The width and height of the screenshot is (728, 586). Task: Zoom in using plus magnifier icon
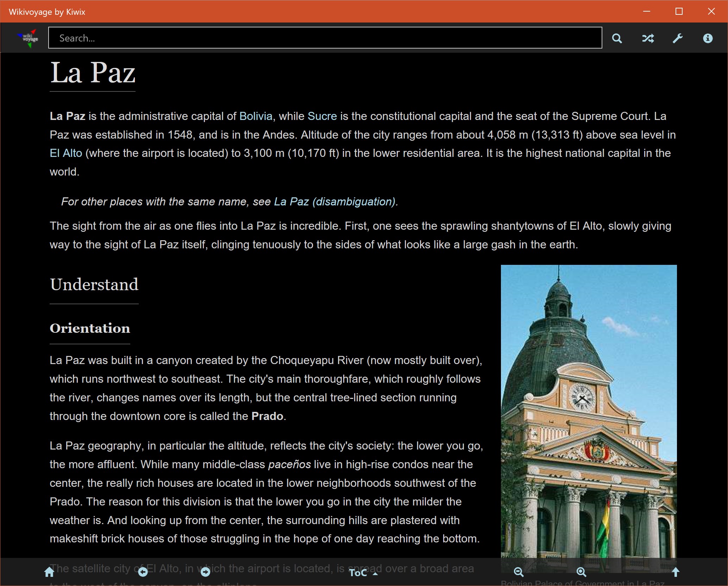[x=581, y=572]
